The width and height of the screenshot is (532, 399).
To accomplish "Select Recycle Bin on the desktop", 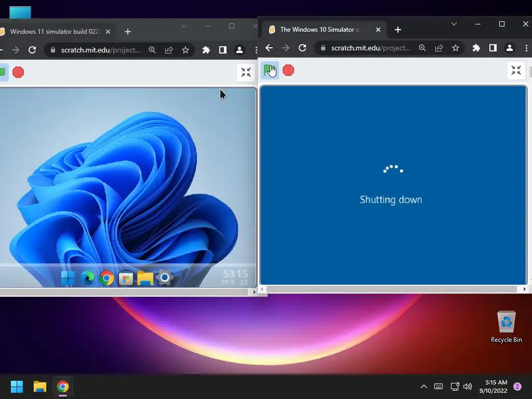I will [506, 327].
